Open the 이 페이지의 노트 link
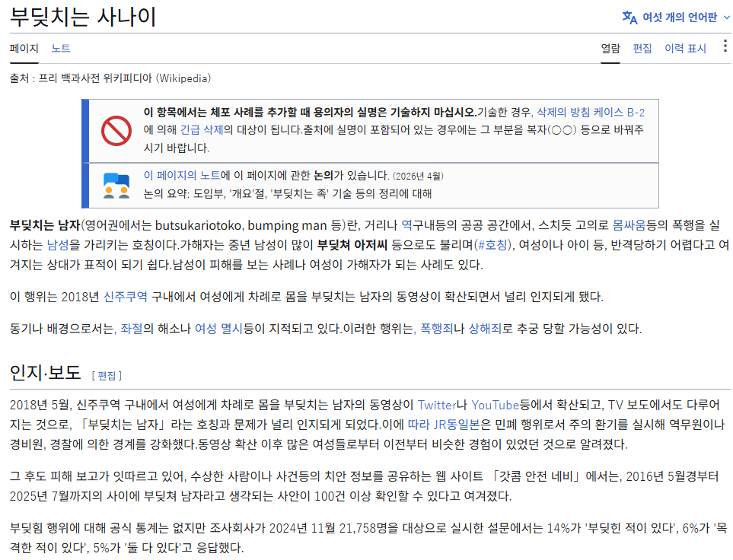Screen dimensions: 733x560 182,175
